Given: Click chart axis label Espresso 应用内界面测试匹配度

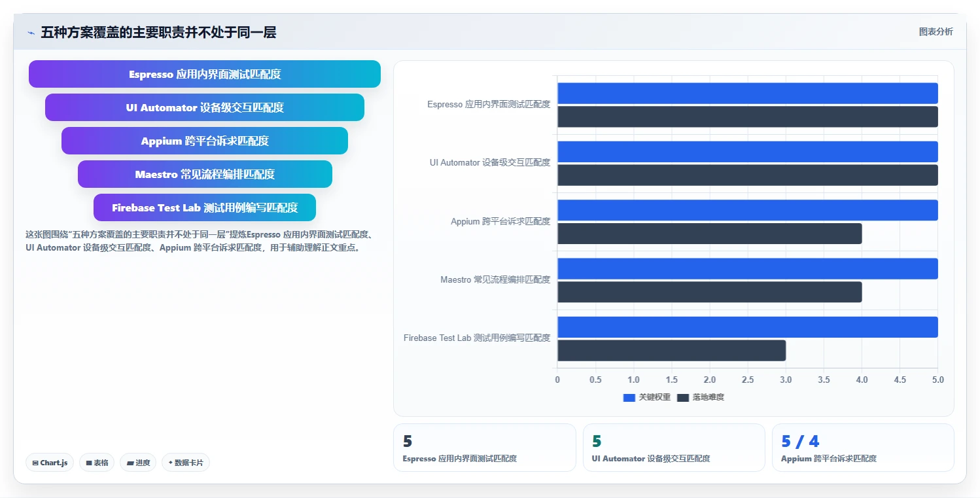Looking at the screenshot, I should click(x=489, y=104).
